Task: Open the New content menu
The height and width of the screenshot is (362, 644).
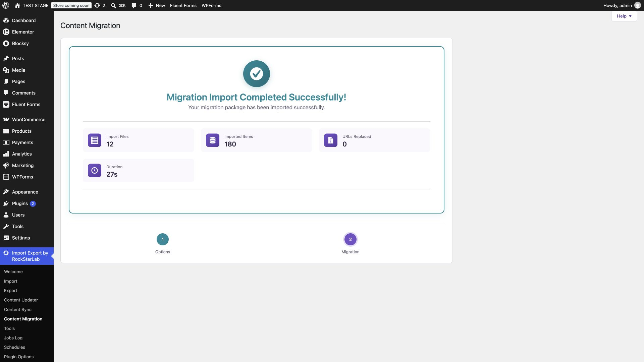Action: (157, 5)
